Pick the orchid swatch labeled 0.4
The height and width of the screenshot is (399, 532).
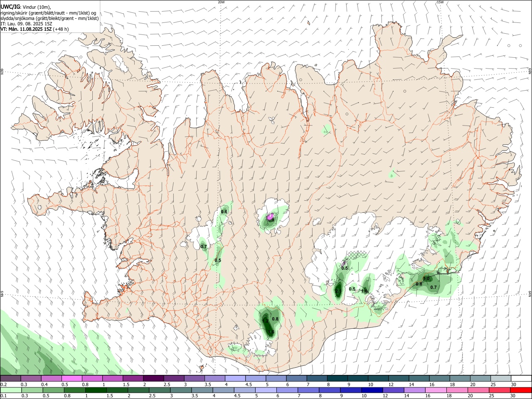pyautogui.click(x=51, y=379)
